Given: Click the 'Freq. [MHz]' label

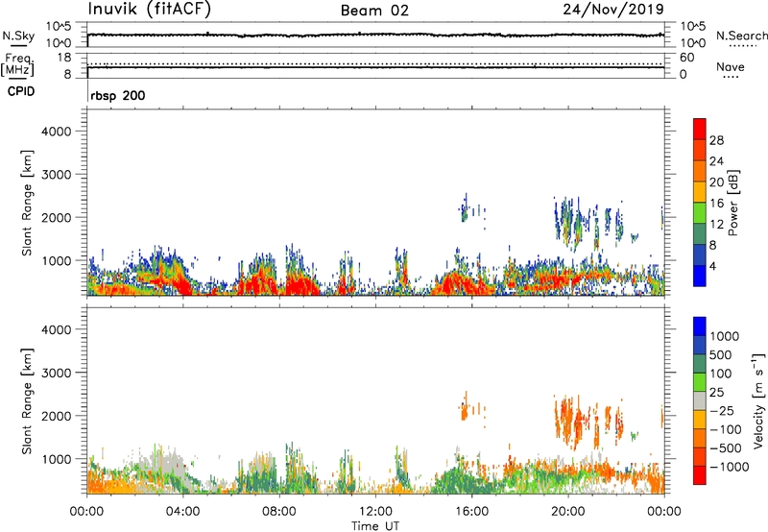Looking at the screenshot, I should click(x=17, y=65).
